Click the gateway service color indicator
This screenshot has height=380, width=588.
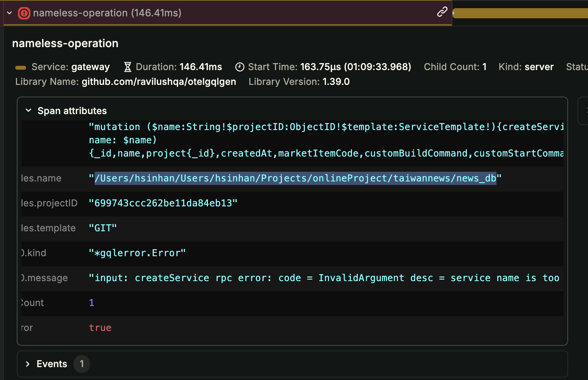pos(21,67)
